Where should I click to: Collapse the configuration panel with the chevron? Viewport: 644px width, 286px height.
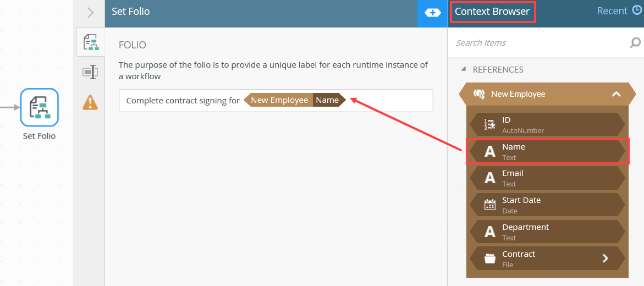(x=91, y=12)
